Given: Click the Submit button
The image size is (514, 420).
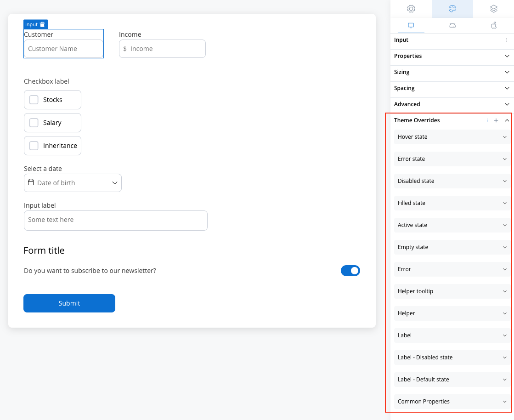Looking at the screenshot, I should point(69,303).
